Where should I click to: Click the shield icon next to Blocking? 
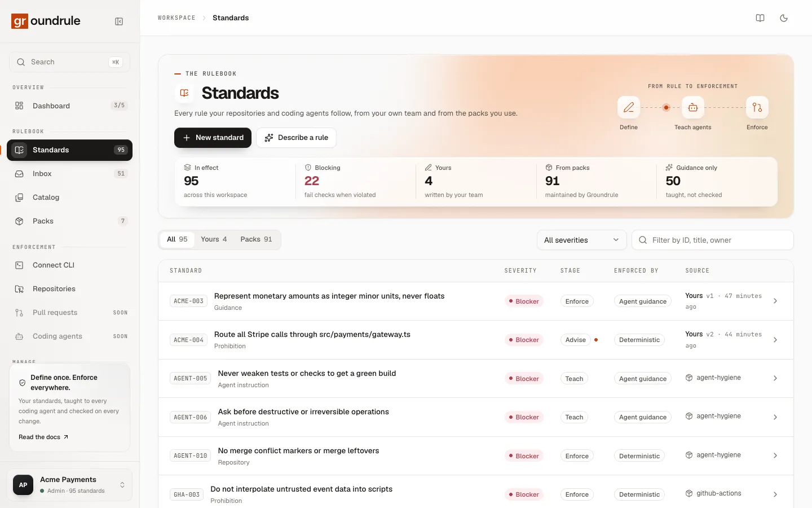pos(308,168)
